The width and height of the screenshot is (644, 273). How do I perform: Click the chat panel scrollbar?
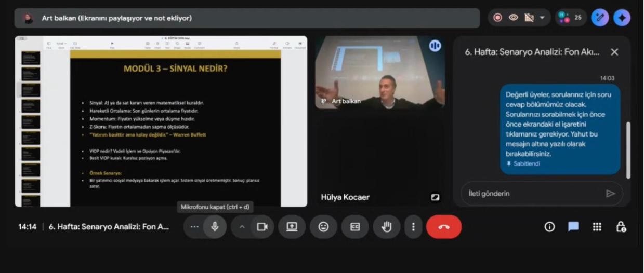[x=628, y=151]
